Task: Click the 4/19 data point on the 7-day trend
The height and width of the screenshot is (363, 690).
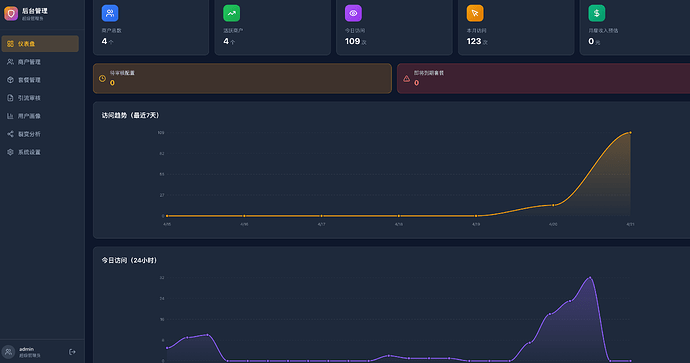Action: coord(476,216)
